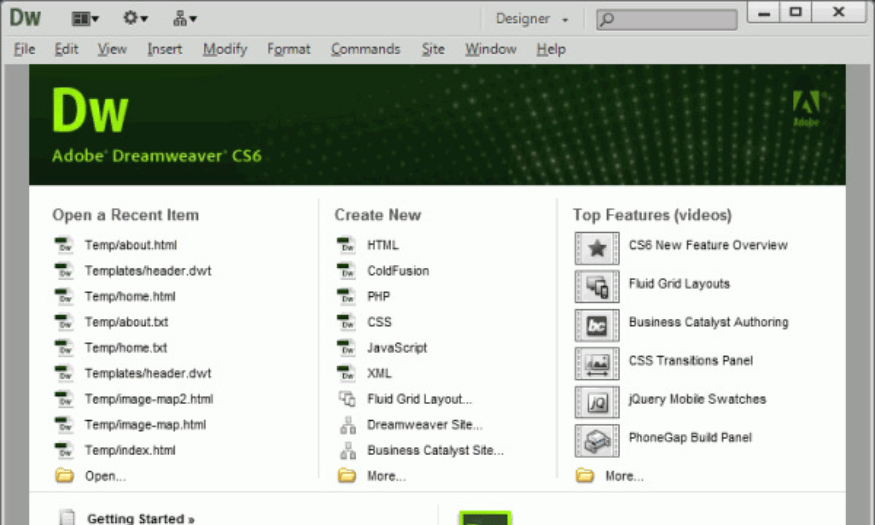Open the Help menu

551,49
